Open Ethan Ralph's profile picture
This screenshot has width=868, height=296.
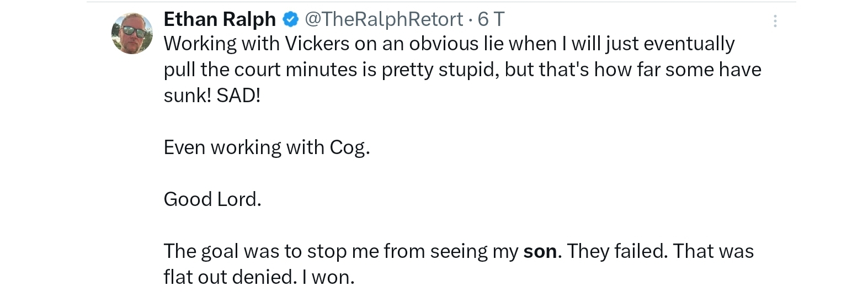pyautogui.click(x=132, y=33)
